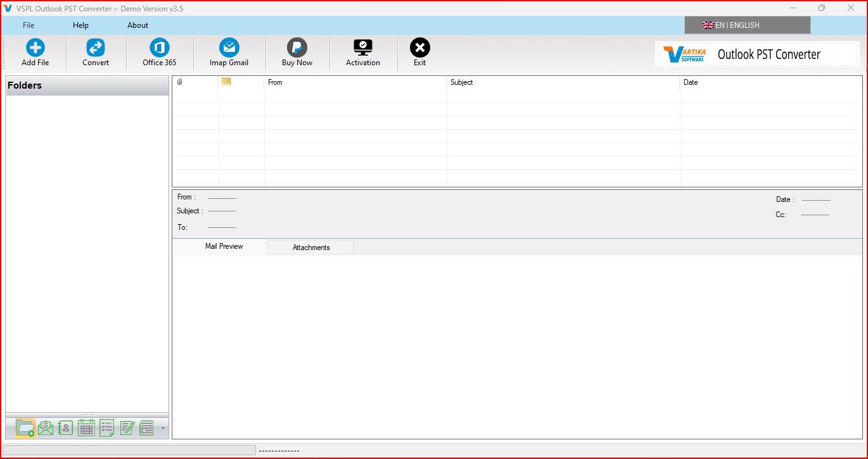868x459 pixels.
Task: Click the Buy Now PayPal icon
Action: (x=297, y=48)
